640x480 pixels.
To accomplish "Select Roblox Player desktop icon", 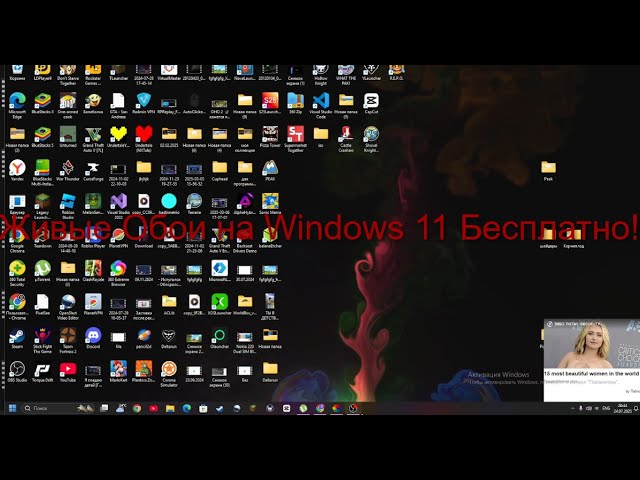I will coord(93,238).
